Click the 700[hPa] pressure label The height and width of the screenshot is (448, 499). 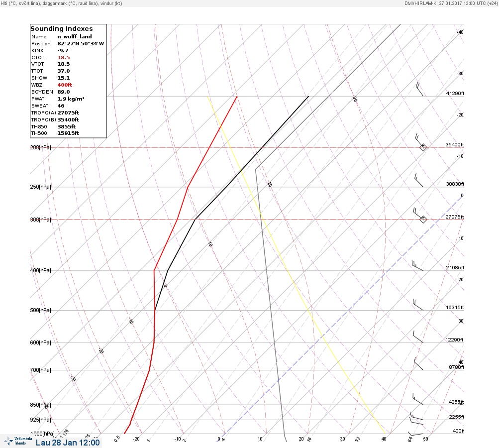(40, 370)
